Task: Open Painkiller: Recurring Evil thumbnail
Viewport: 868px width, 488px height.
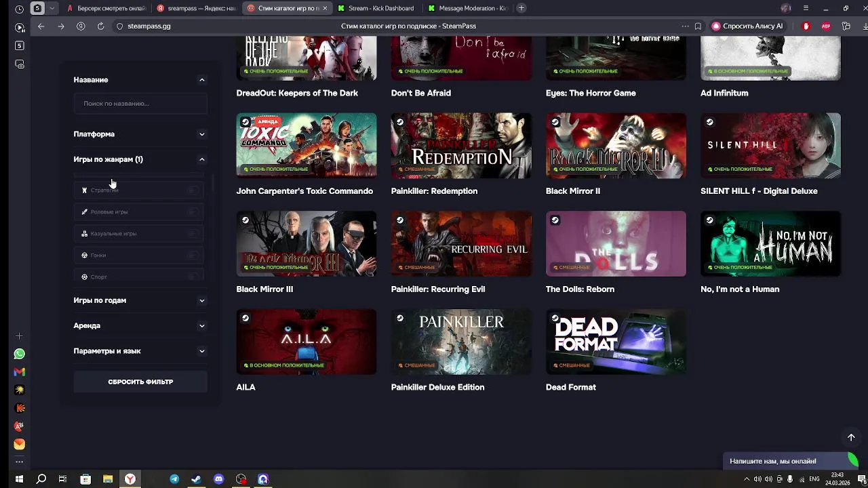Action: coord(461,244)
